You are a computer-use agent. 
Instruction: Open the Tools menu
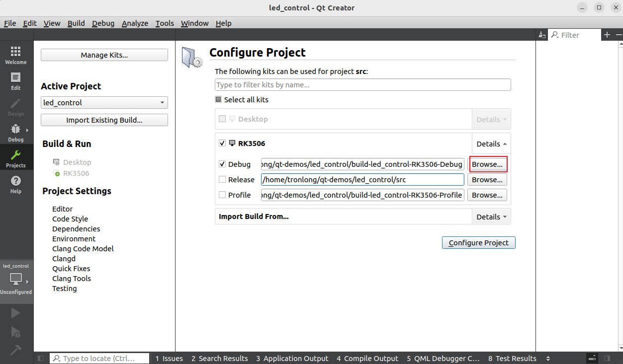165,23
